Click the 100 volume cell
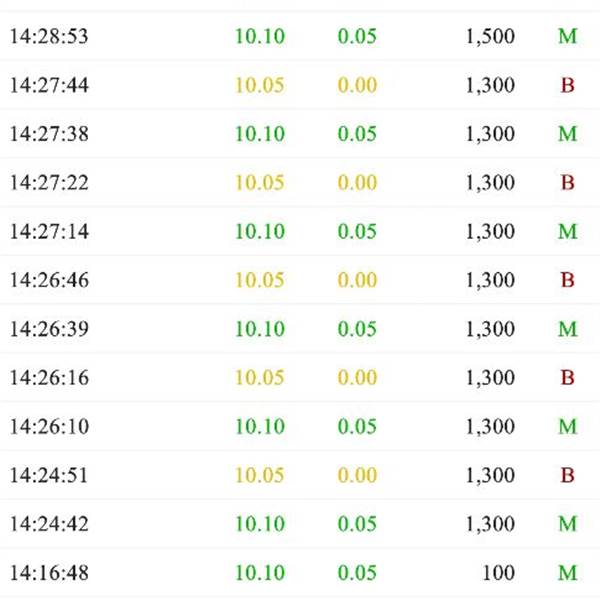 tap(497, 574)
